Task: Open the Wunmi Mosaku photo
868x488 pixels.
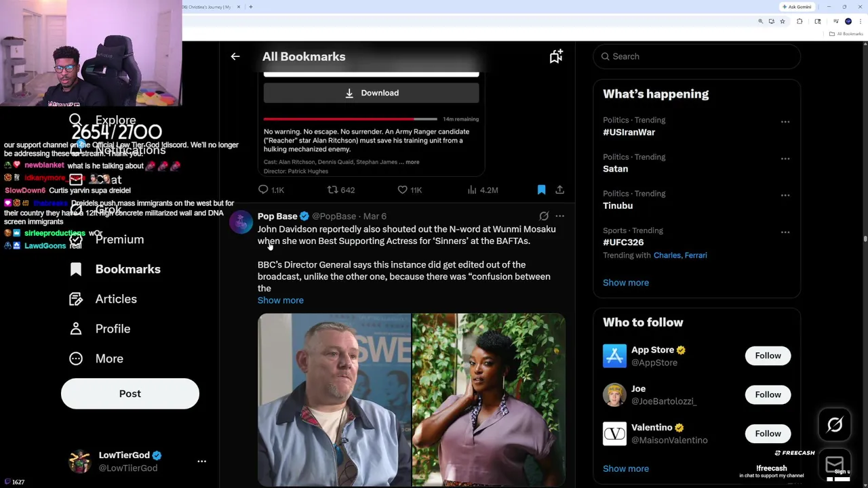Action: point(488,399)
